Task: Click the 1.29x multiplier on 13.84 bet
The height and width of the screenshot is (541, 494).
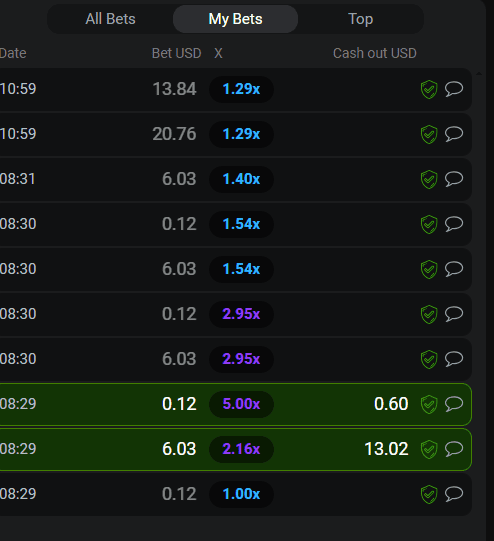Action: [x=241, y=89]
